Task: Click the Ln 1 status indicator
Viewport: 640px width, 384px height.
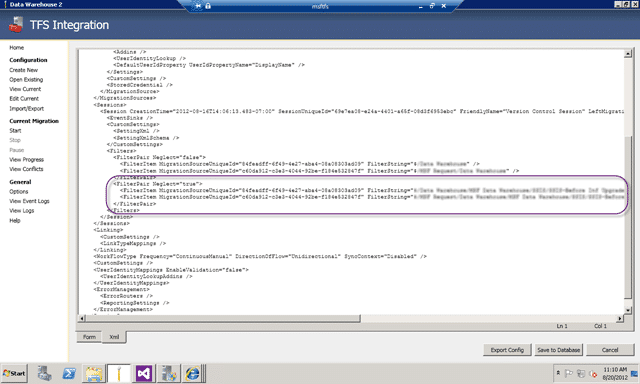Action: point(562,326)
